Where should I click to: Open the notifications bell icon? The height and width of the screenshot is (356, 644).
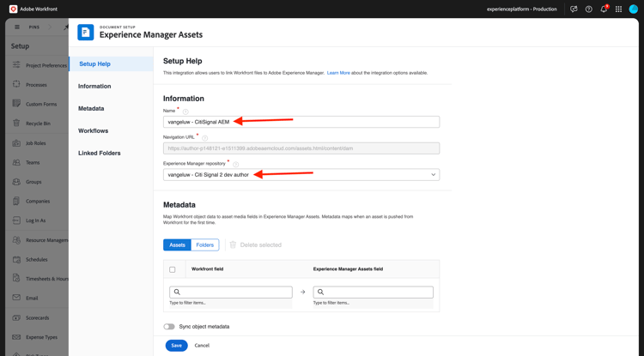[604, 9]
